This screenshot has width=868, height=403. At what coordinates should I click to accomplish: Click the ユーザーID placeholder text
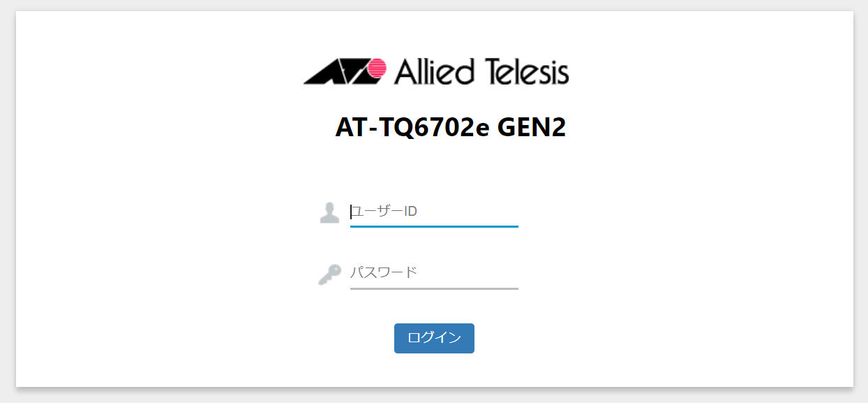click(384, 211)
